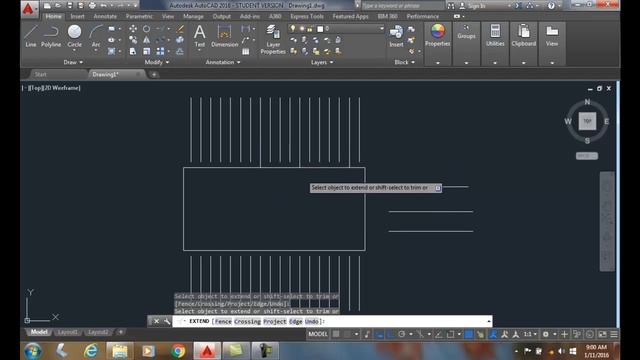Select the Dimension tool
This screenshot has height=360, width=640.
[x=224, y=36]
